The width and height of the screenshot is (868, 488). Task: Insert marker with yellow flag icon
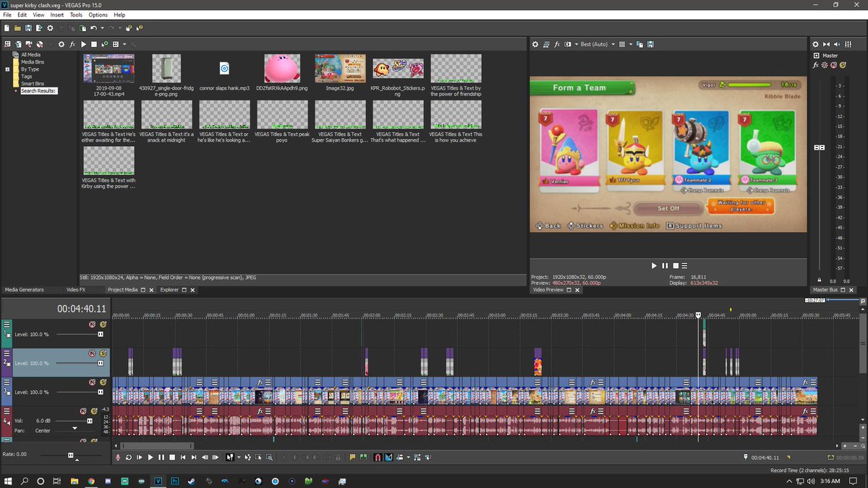click(352, 458)
